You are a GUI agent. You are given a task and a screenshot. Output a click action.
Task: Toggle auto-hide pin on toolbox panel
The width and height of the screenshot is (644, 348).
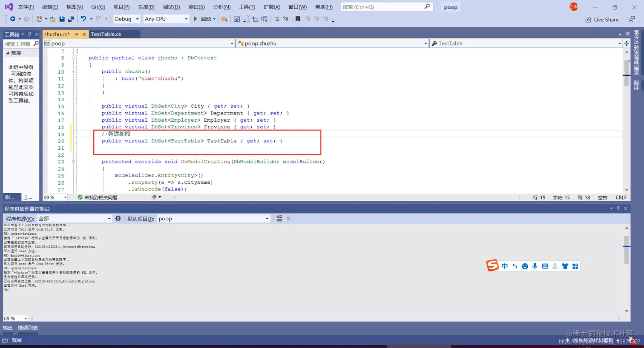[x=29, y=34]
